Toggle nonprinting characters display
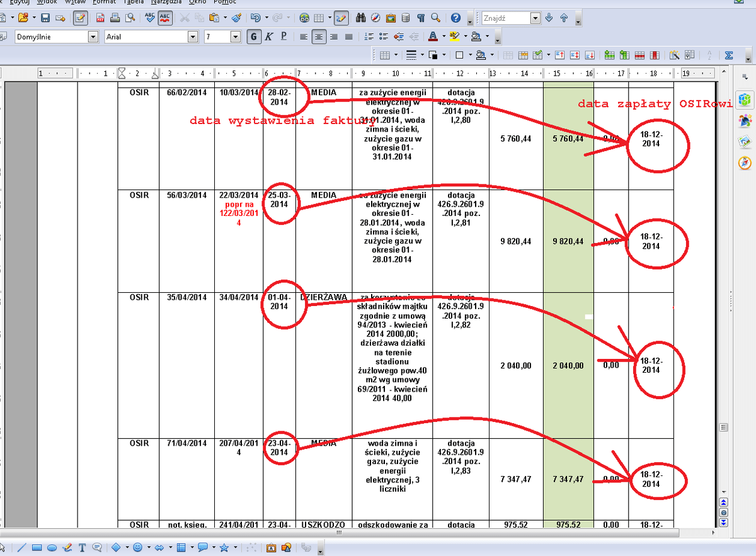This screenshot has width=756, height=556. click(x=420, y=18)
